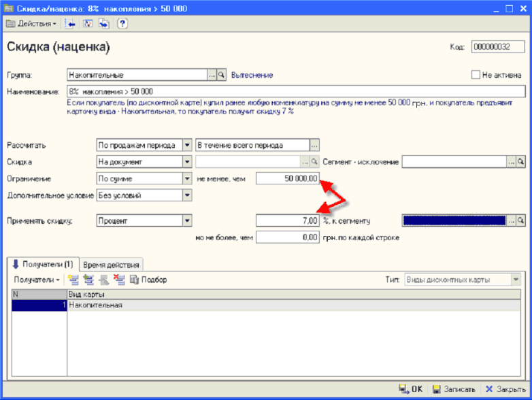Expand the Ограничение dropdown

(186, 178)
